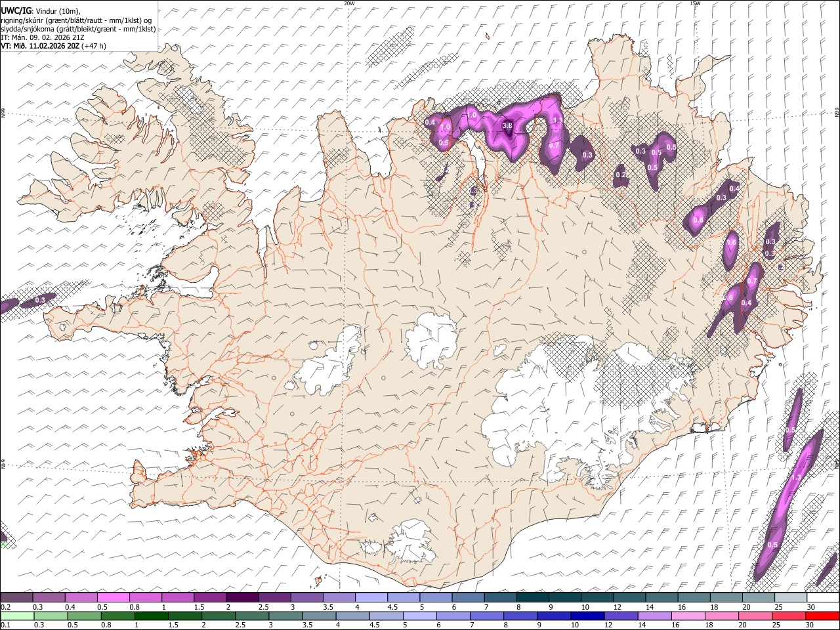Pick the deep navy blue swatch starting at 10

[587, 616]
